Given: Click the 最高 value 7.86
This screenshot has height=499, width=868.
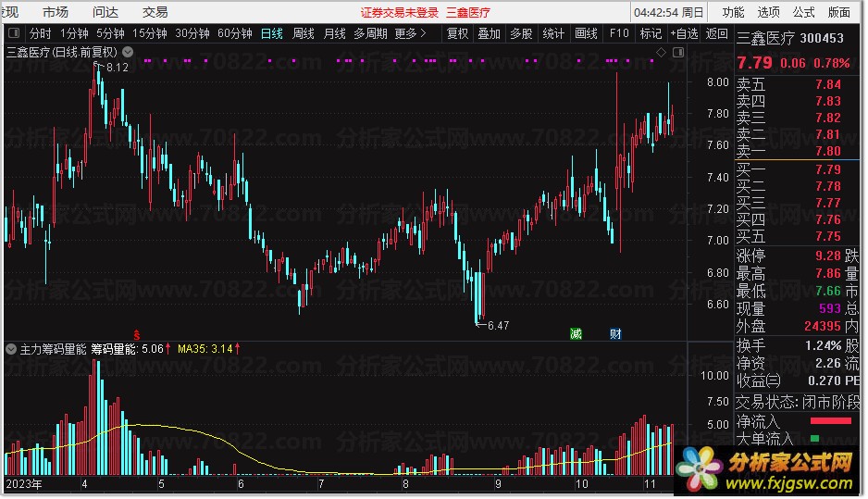Looking at the screenshot, I should pyautogui.click(x=828, y=274).
